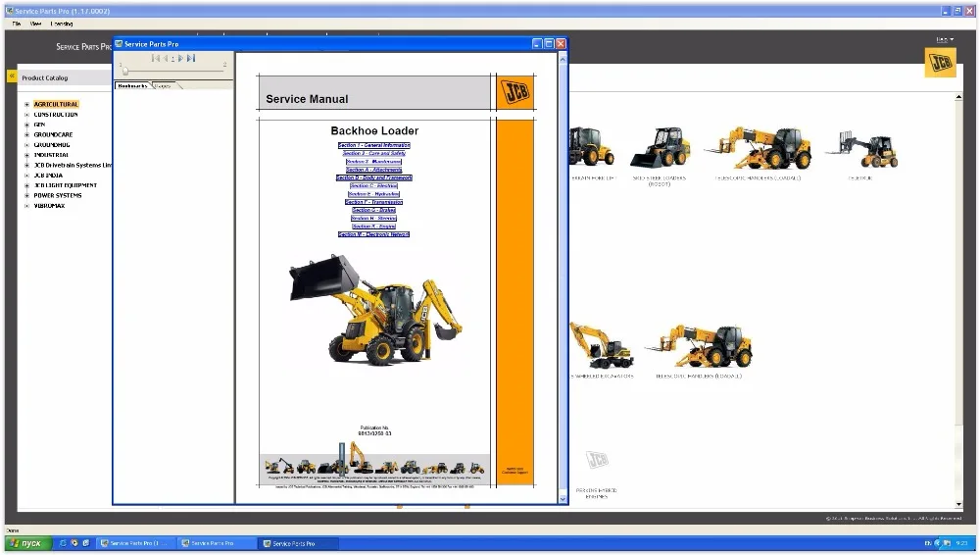Switch to the Pages tab
Image resolution: width=980 pixels, height=555 pixels.
pos(164,85)
